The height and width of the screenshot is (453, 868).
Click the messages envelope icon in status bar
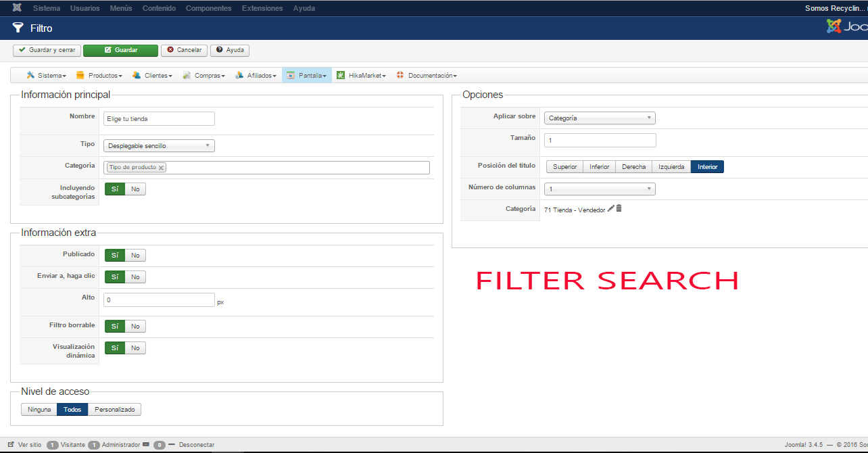(x=146, y=445)
